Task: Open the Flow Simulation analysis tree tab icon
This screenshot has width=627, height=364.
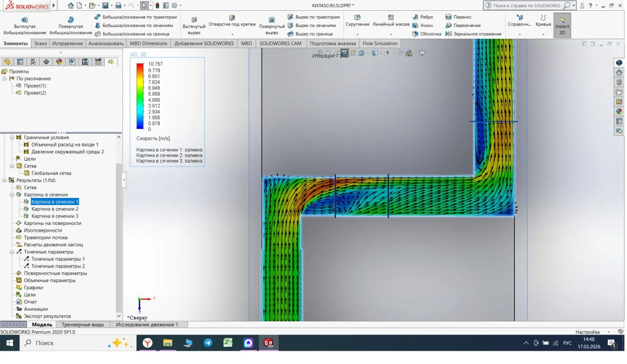Action: point(111,62)
